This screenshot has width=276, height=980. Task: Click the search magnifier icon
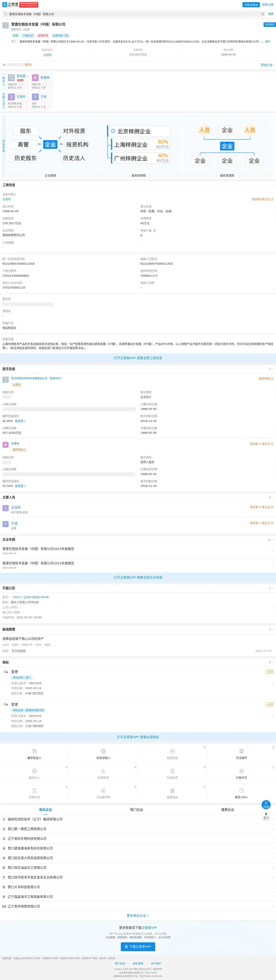5,14
